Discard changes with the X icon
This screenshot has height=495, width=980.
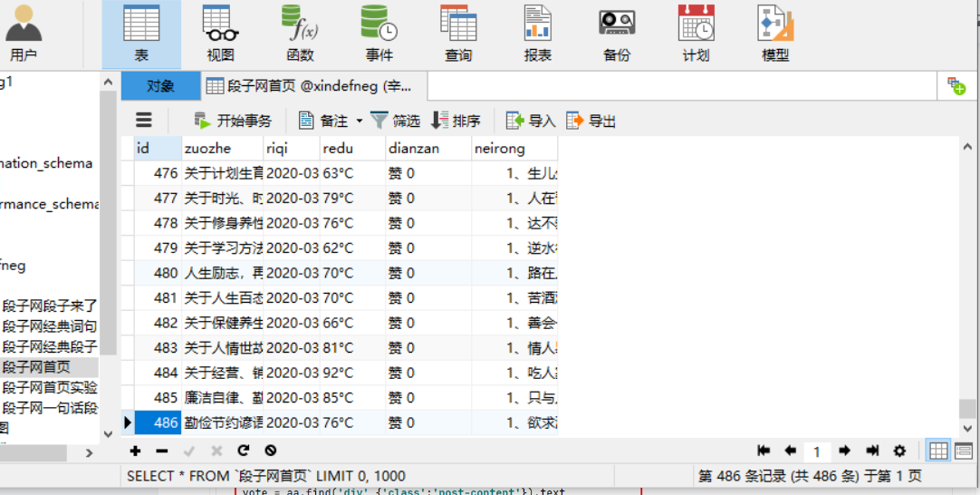pyautogui.click(x=216, y=451)
